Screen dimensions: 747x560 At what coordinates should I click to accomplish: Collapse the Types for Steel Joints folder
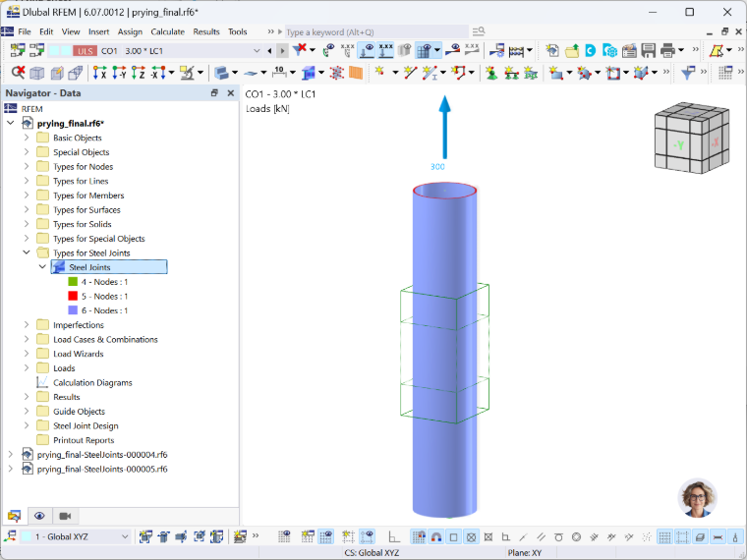click(27, 252)
